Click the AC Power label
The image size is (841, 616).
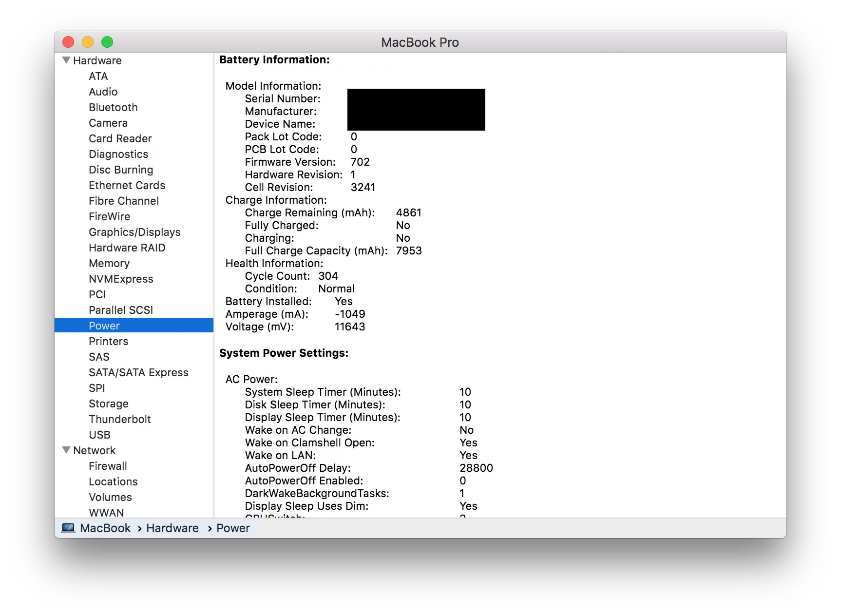[251, 379]
